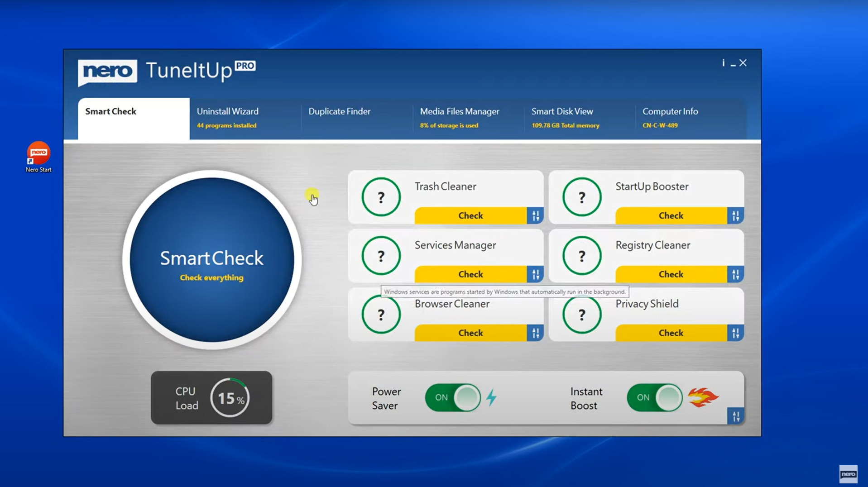Click StartUp Booster question mark status circle
The image size is (868, 487).
point(581,197)
